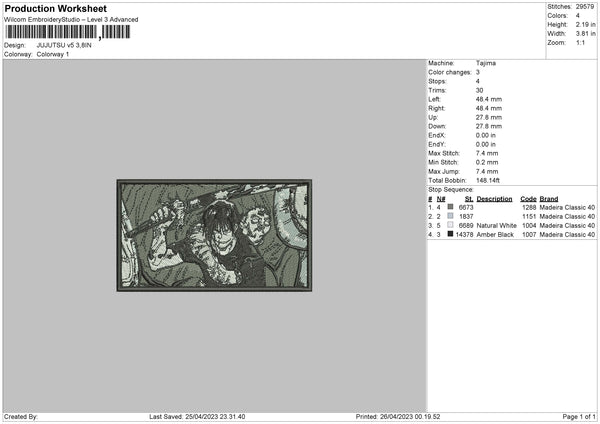The width and height of the screenshot is (600, 424).
Task: Click the 'Min Stitch:' value '0.2 mm'
Action: pyautogui.click(x=487, y=163)
